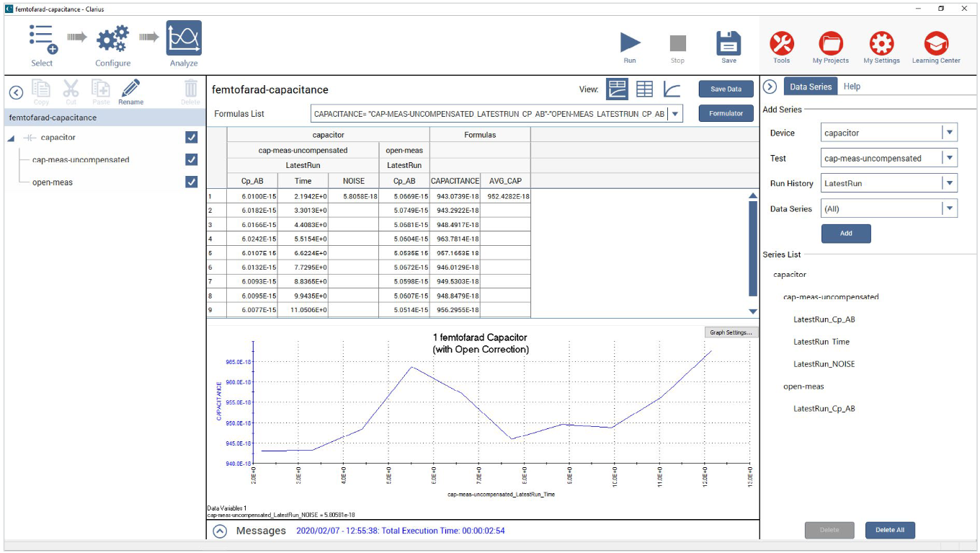Image resolution: width=980 pixels, height=553 pixels.
Task: Toggle the open-meas checkbox off
Action: [191, 182]
